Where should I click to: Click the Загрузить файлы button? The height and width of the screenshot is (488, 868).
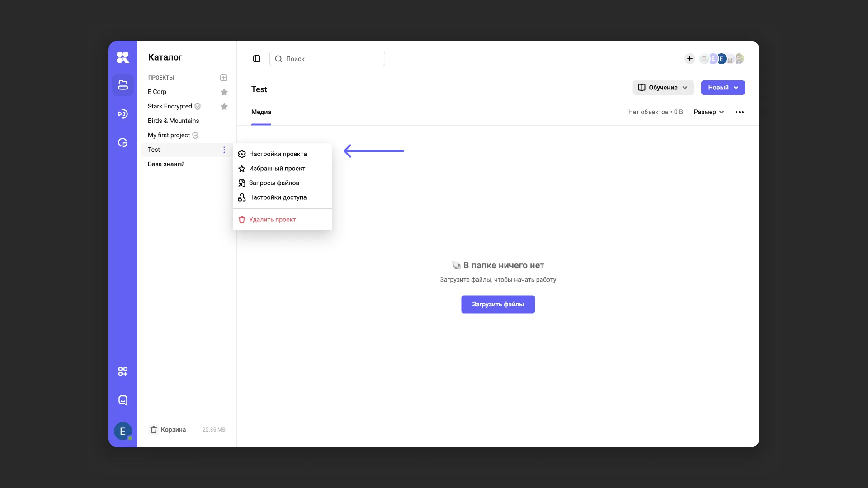point(498,304)
